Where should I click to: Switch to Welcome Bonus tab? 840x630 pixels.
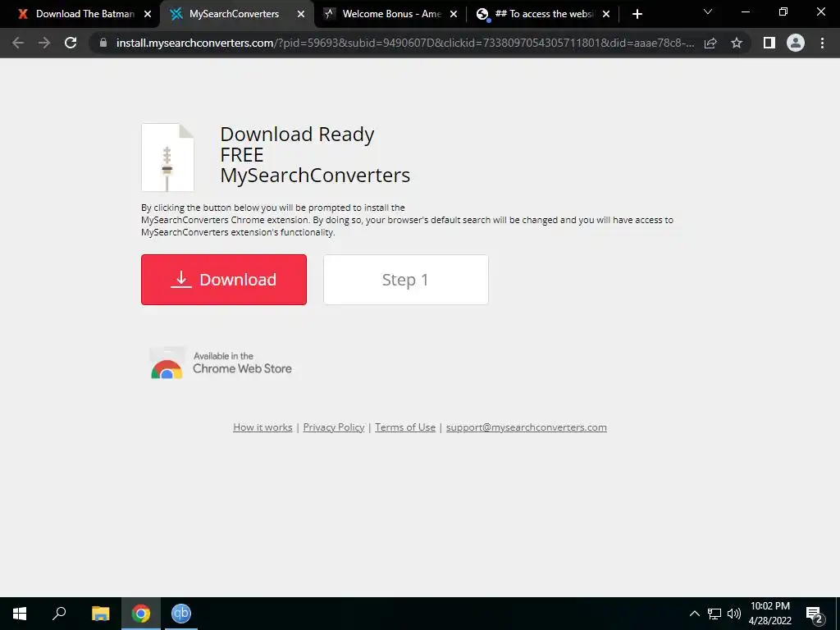click(x=391, y=15)
